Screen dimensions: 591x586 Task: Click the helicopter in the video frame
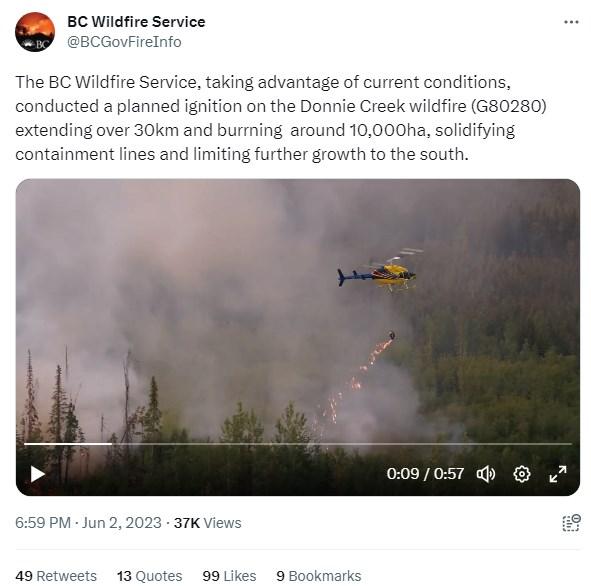[x=379, y=271]
